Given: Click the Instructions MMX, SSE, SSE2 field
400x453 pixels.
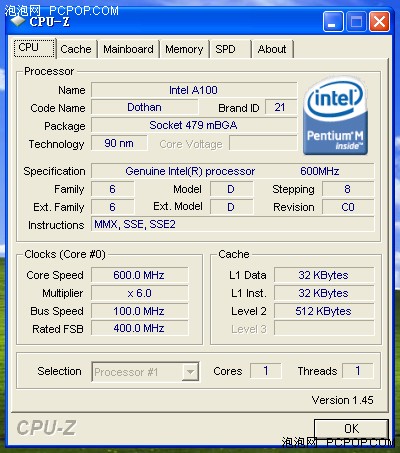Looking at the screenshot, I should pyautogui.click(x=233, y=224).
